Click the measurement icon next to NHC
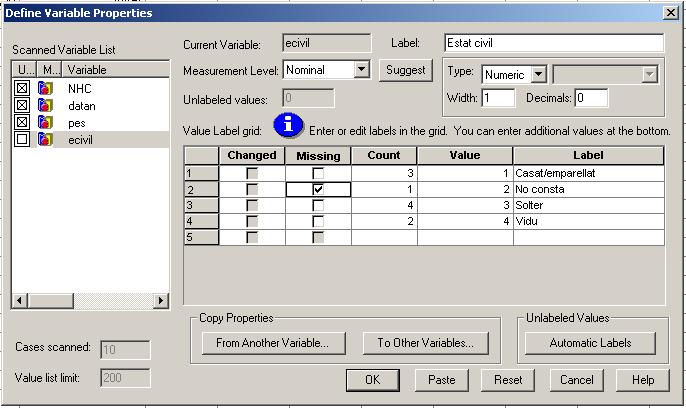This screenshot has height=408, width=686. click(44, 89)
